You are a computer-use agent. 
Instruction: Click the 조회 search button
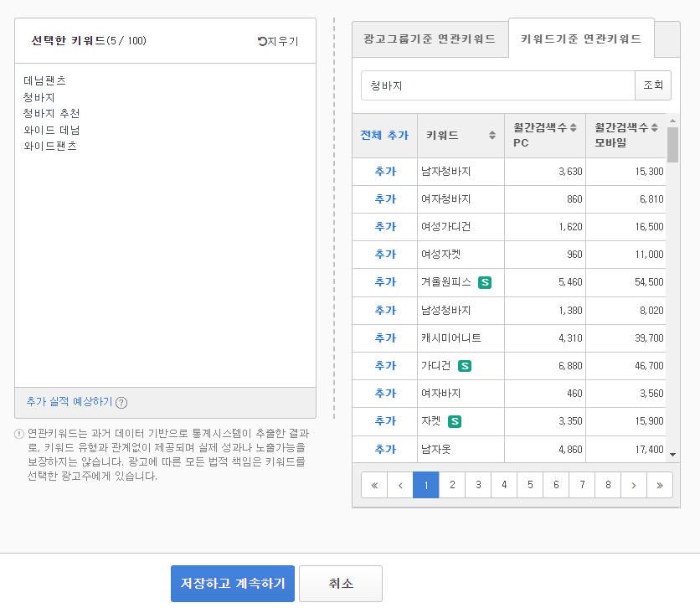click(652, 85)
